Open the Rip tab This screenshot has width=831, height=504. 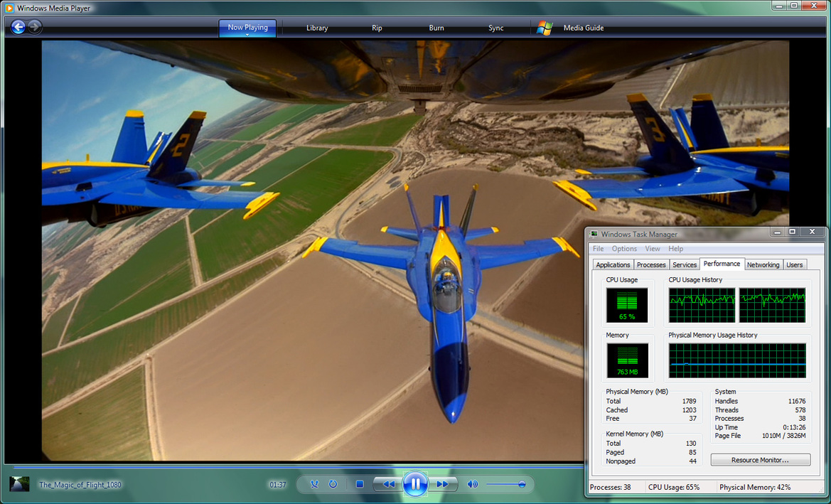point(377,28)
